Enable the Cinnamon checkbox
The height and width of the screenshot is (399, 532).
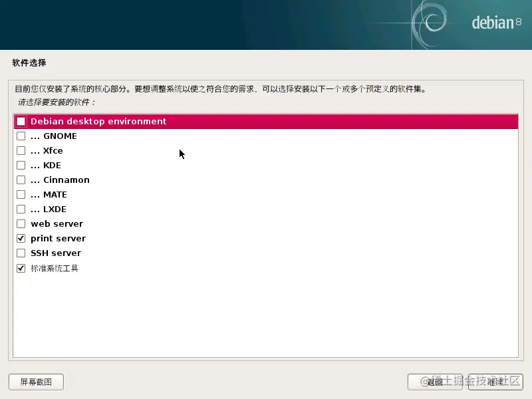(x=21, y=180)
